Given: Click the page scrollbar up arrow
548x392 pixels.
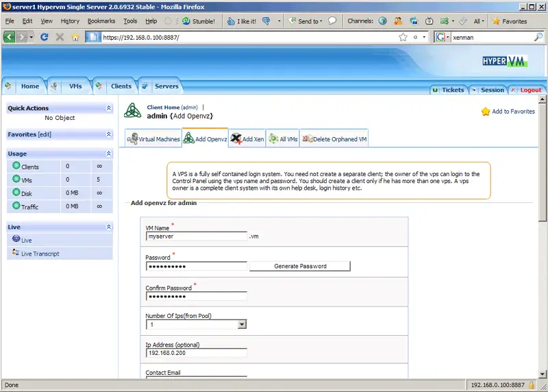Looking at the screenshot, I should pos(542,99).
